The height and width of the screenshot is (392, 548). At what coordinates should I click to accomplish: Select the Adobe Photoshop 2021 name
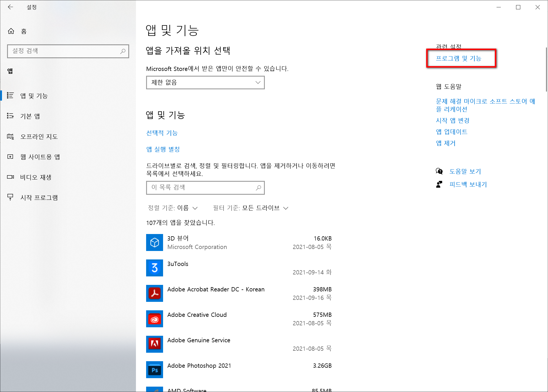[199, 365]
